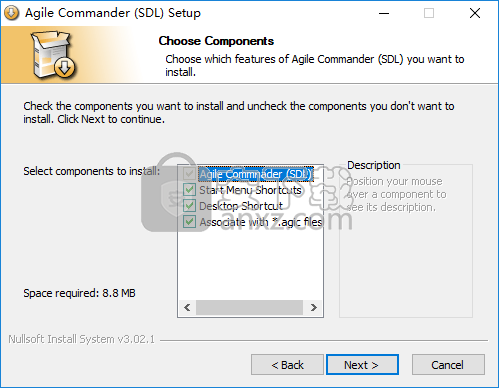Proceed with the Next button
The image size is (499, 388).
point(362,365)
